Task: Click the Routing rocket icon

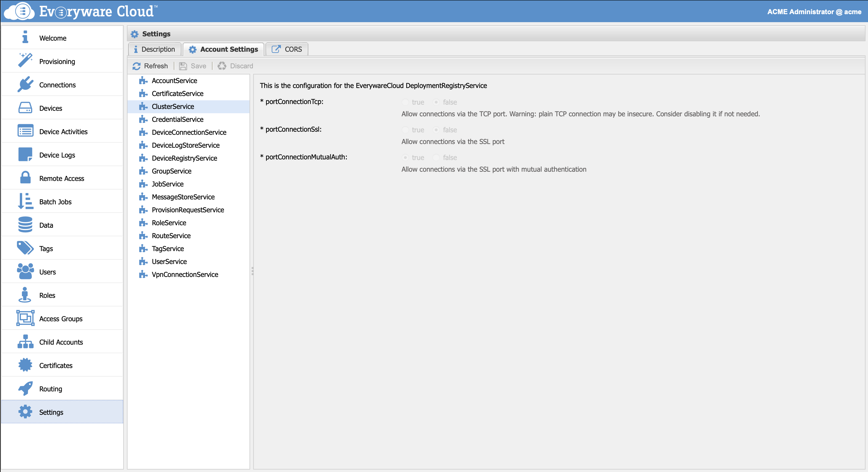Action: click(25, 388)
